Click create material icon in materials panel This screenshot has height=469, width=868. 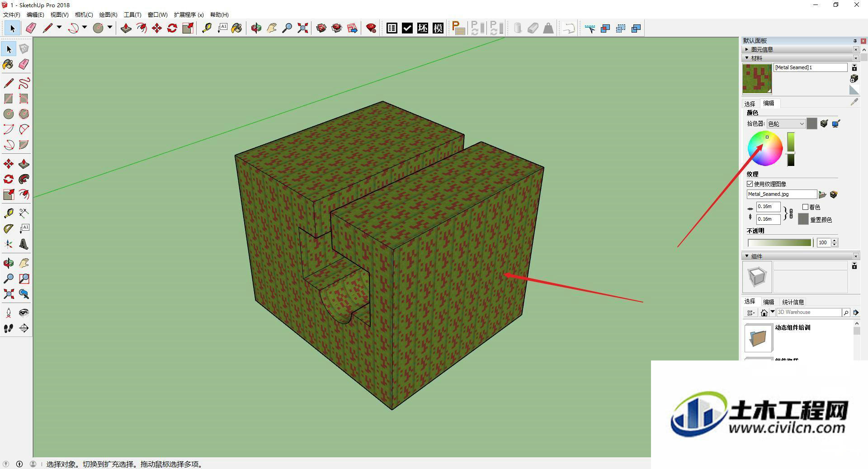pos(854,79)
